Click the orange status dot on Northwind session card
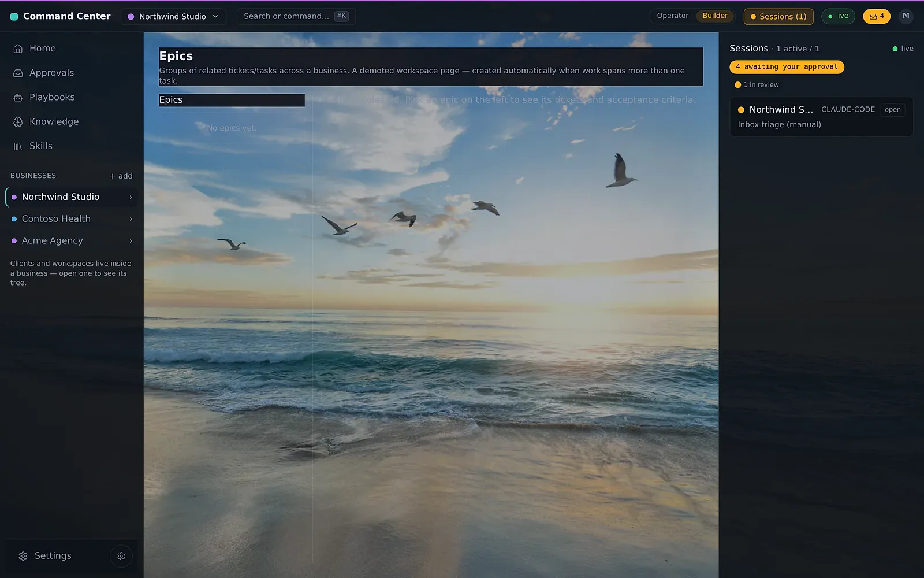This screenshot has width=924, height=578. tap(741, 110)
